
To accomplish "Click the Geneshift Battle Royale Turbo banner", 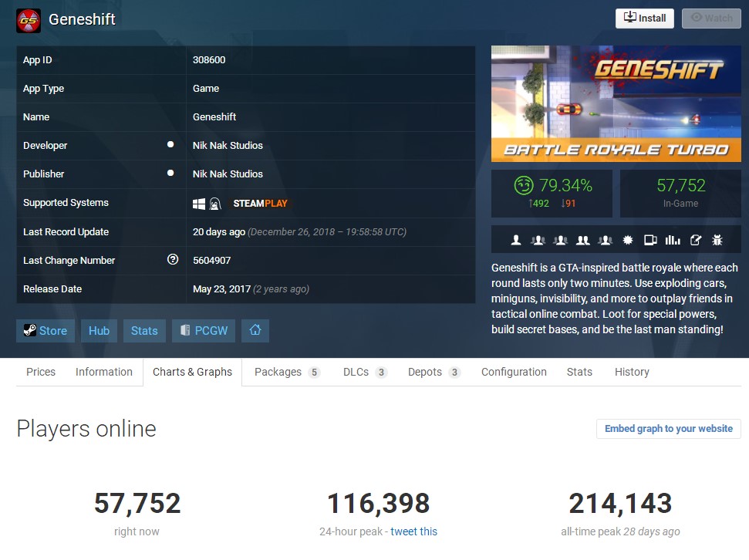I will pos(616,103).
